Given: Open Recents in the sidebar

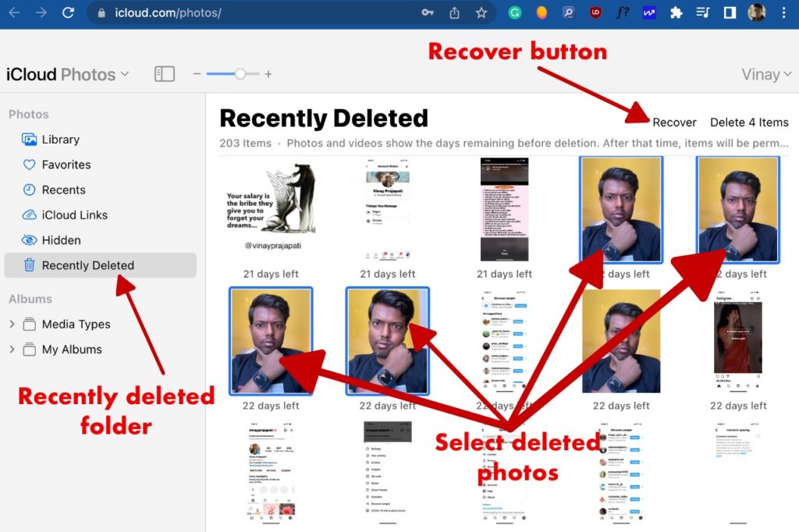Looking at the screenshot, I should pyautogui.click(x=101, y=190).
